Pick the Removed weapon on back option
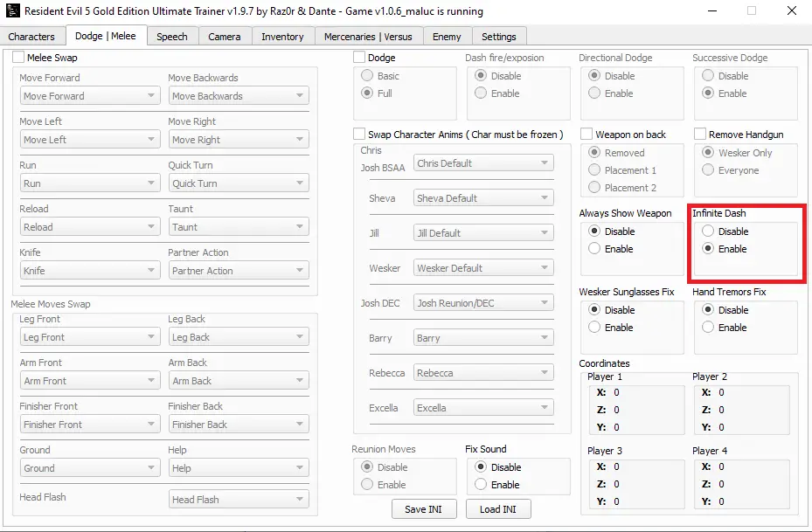 coord(594,153)
